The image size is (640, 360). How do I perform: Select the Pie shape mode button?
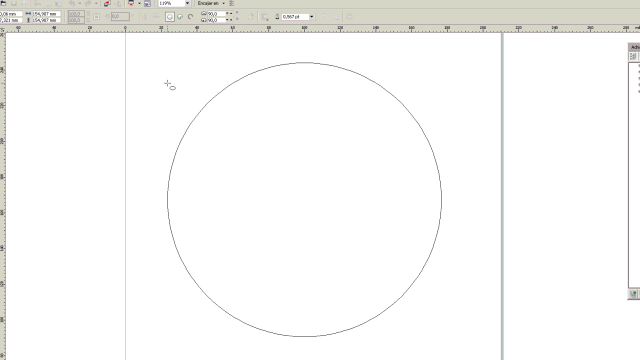click(180, 17)
